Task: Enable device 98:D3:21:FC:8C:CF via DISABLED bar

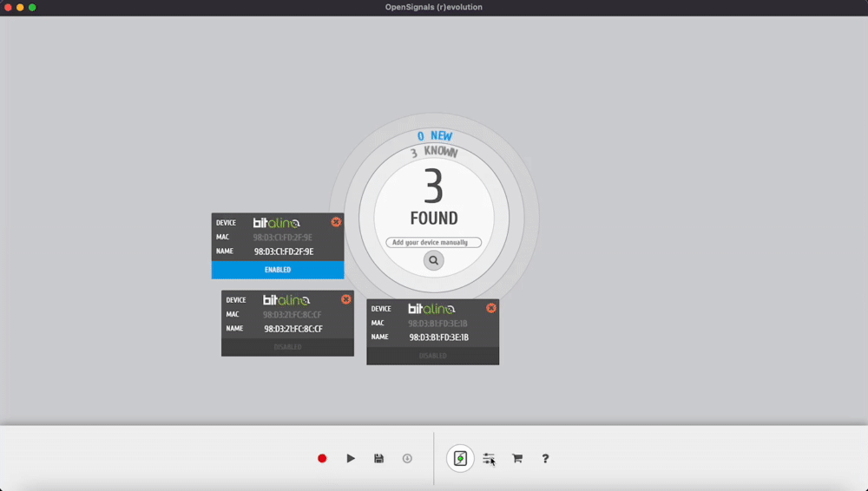Action: 287,347
